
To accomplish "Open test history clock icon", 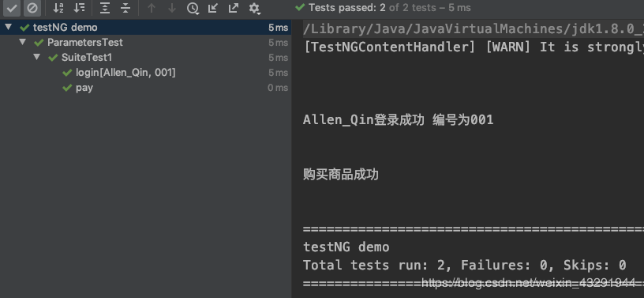I will tap(193, 8).
